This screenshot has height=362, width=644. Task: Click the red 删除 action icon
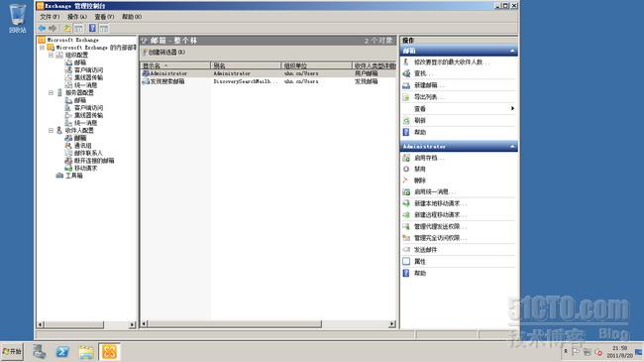pyautogui.click(x=406, y=181)
